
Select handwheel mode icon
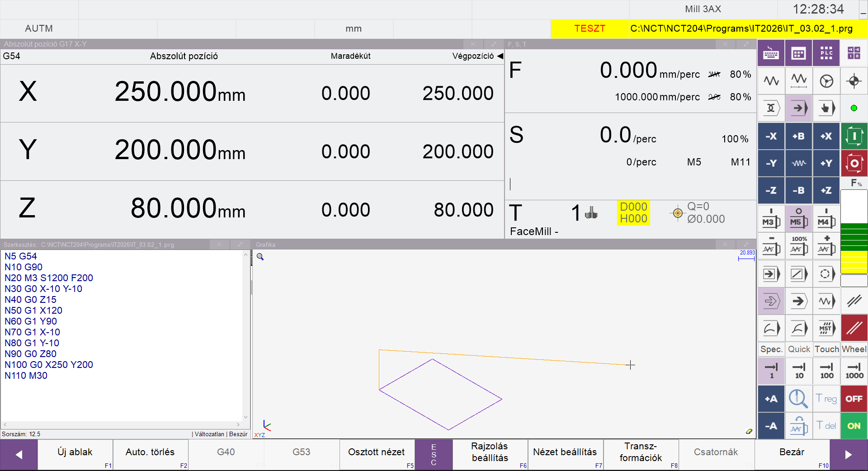[826, 81]
